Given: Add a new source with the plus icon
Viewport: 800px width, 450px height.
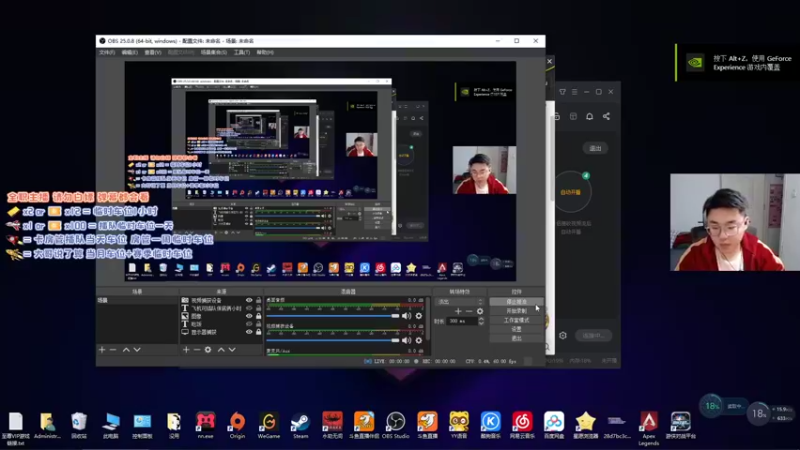Looking at the screenshot, I should click(186, 349).
